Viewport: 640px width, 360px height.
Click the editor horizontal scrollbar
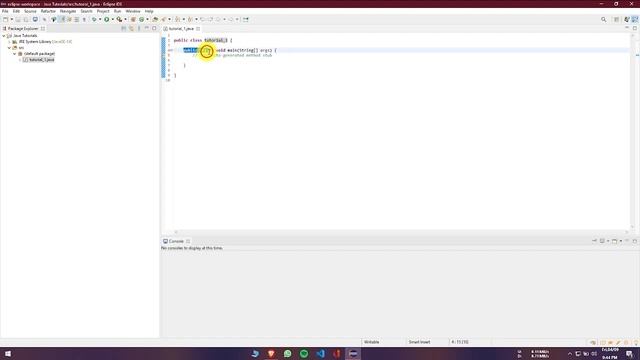[402, 232]
